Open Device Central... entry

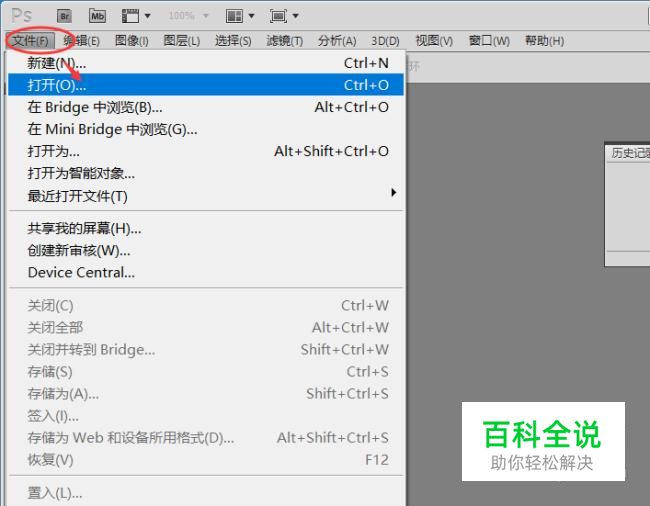point(206,273)
